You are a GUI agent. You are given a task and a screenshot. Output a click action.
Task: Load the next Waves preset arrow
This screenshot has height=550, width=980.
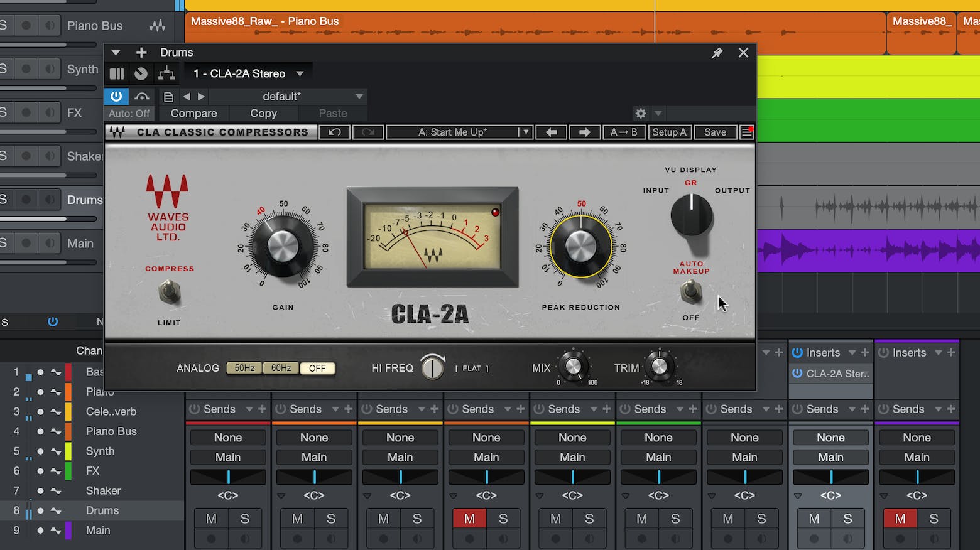584,132
